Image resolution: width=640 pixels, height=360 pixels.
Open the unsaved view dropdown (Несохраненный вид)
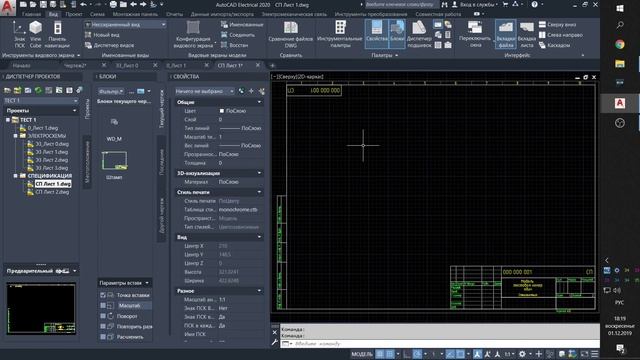(125, 24)
